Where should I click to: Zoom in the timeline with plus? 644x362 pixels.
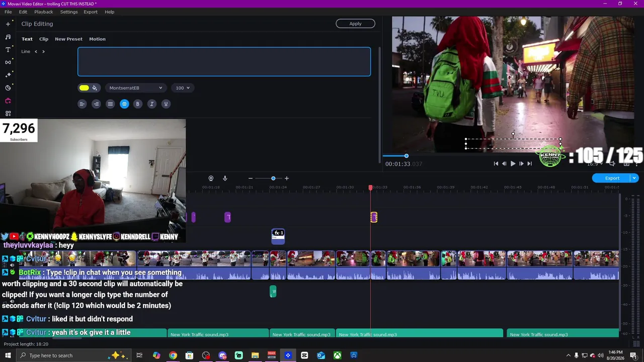pyautogui.click(x=287, y=178)
